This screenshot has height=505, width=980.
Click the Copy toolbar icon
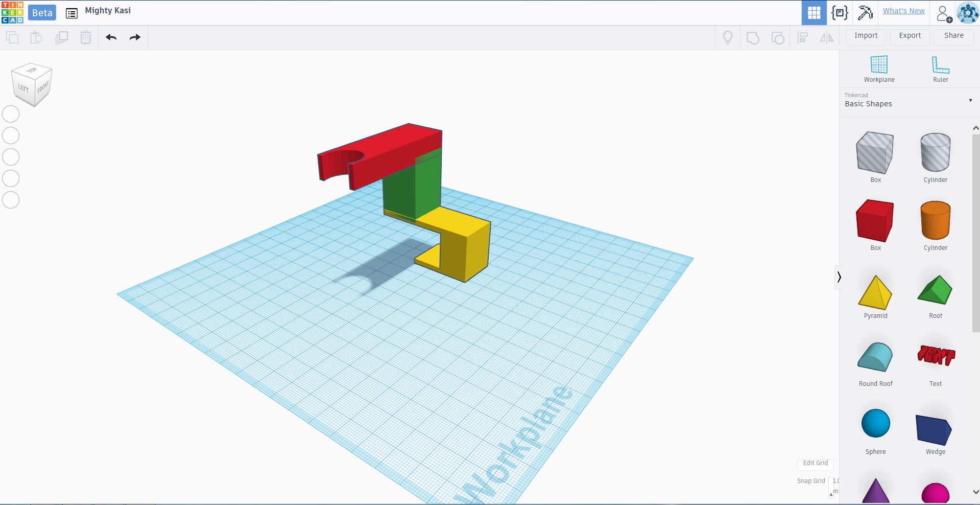point(12,37)
